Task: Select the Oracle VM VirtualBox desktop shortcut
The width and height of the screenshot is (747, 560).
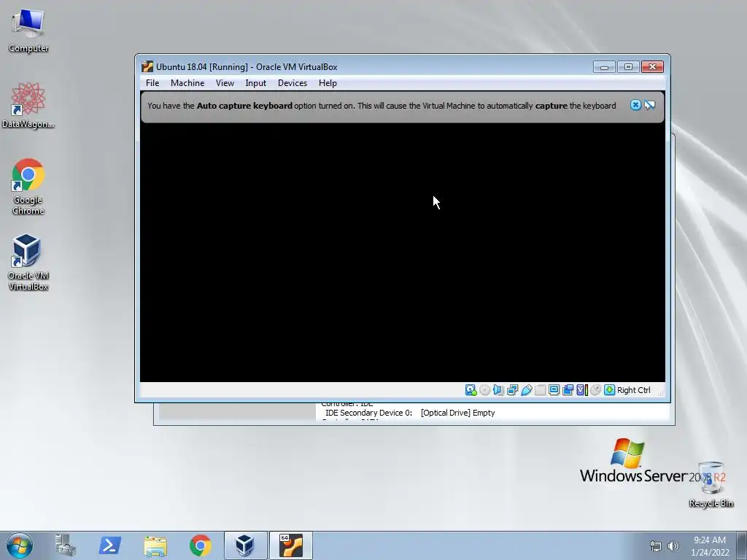Action: pyautogui.click(x=28, y=262)
